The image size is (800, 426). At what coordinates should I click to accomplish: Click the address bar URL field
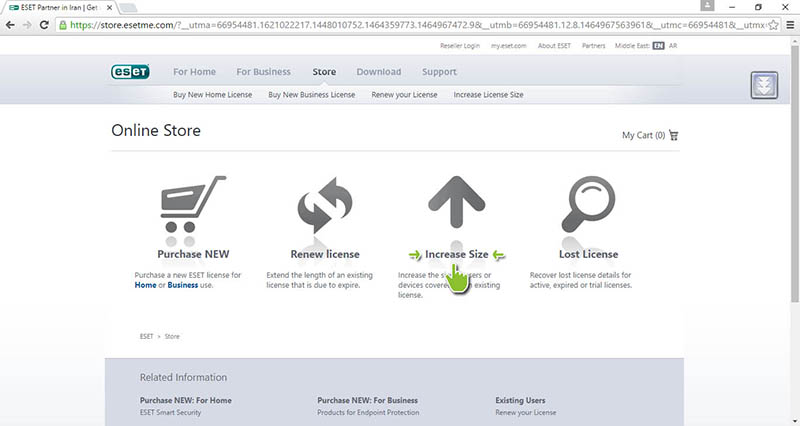coord(418,24)
